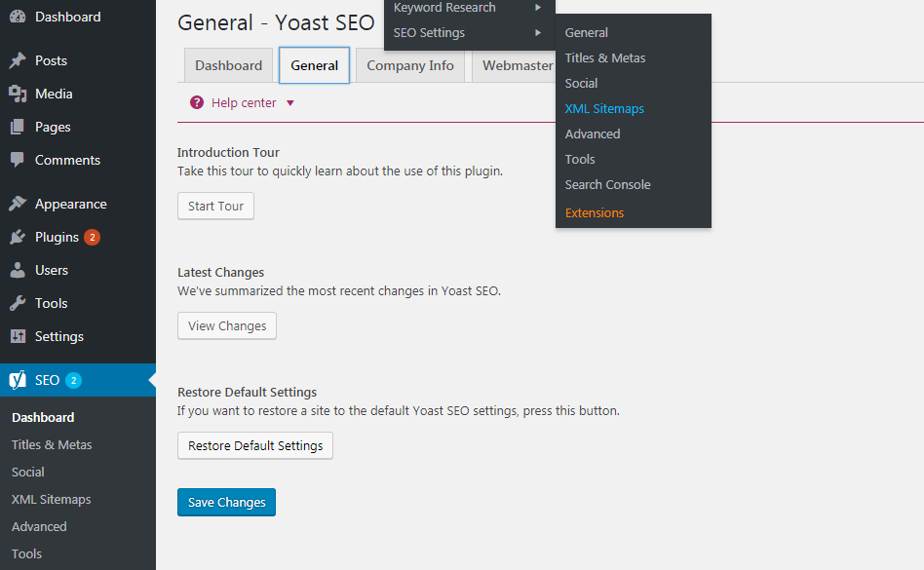Select the General tab

314,65
